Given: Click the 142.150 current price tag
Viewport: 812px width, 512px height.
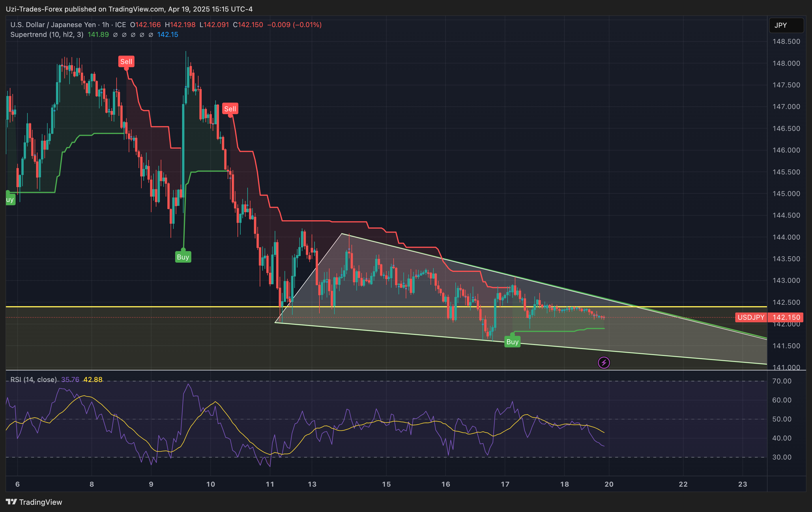Looking at the screenshot, I should click(786, 317).
